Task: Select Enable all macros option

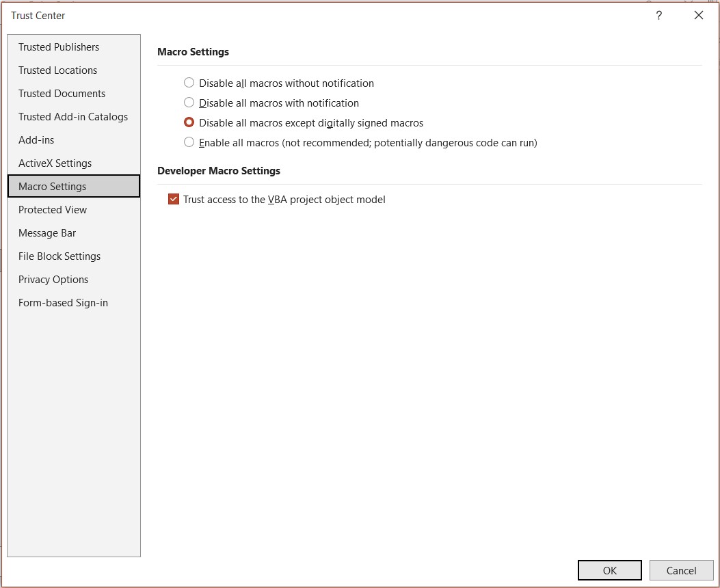Action: [x=189, y=142]
